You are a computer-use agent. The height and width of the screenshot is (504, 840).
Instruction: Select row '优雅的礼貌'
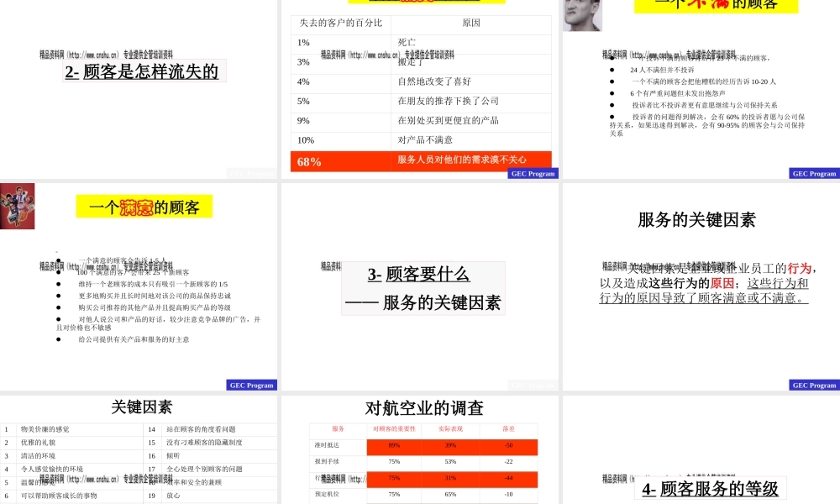click(38, 443)
